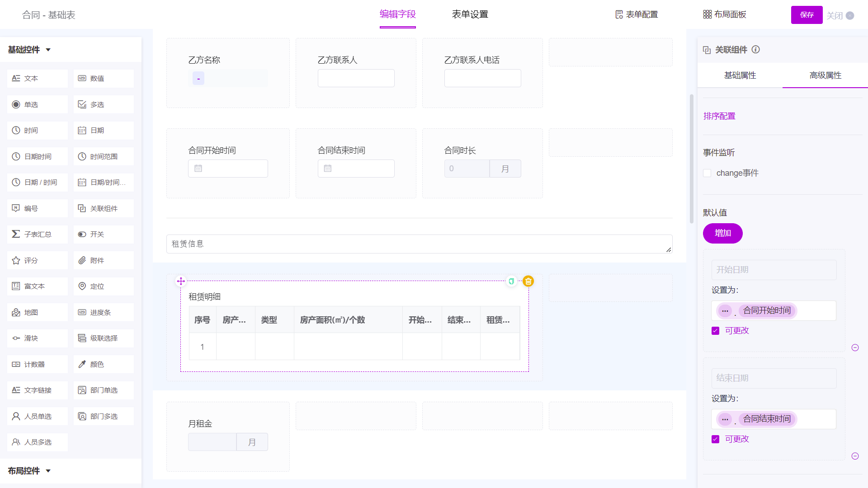
Task: Select the 部门多选 control
Action: pyautogui.click(x=104, y=416)
